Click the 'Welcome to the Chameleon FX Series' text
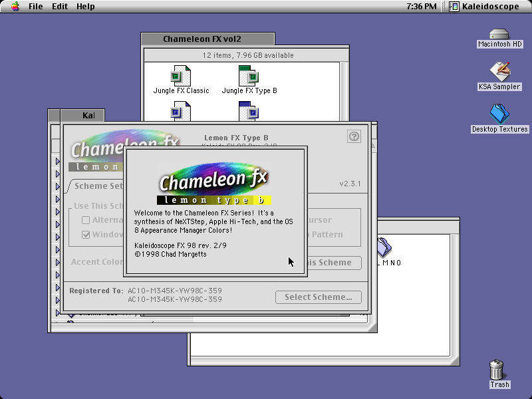The width and height of the screenshot is (532, 399). point(213,221)
